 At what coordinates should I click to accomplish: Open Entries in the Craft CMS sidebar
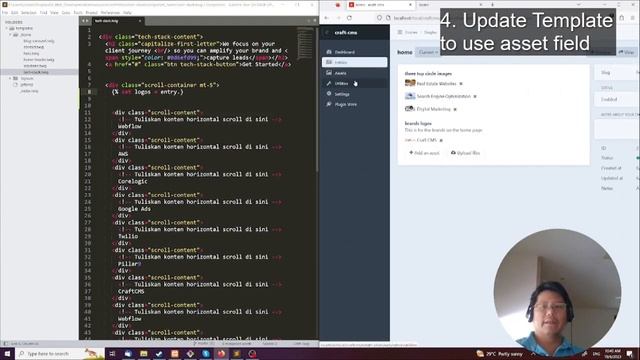354,62
